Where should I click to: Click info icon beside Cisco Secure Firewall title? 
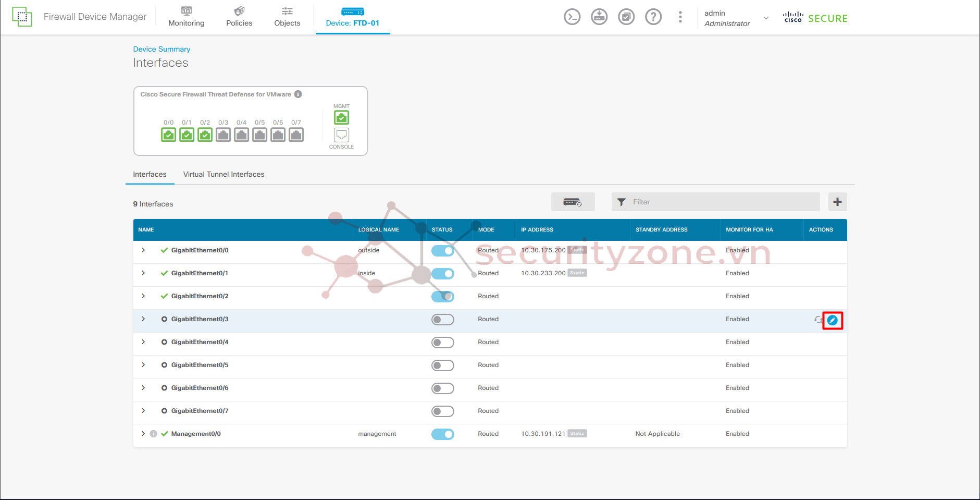298,94
